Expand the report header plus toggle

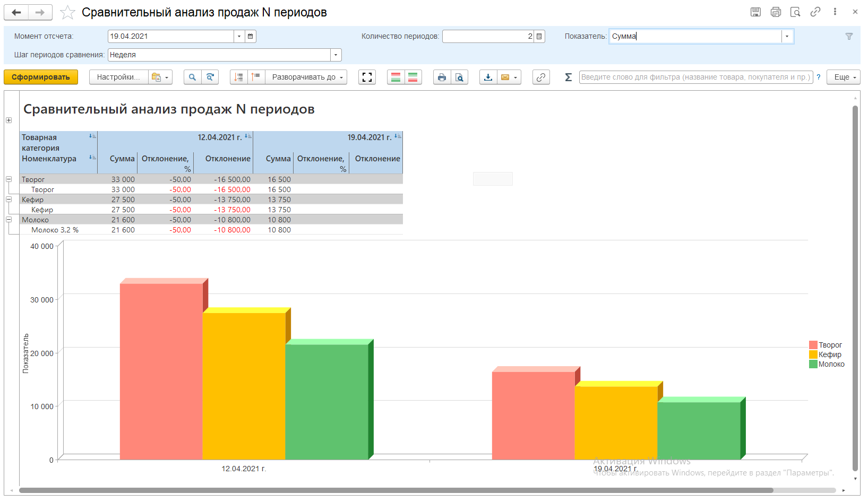point(8,120)
